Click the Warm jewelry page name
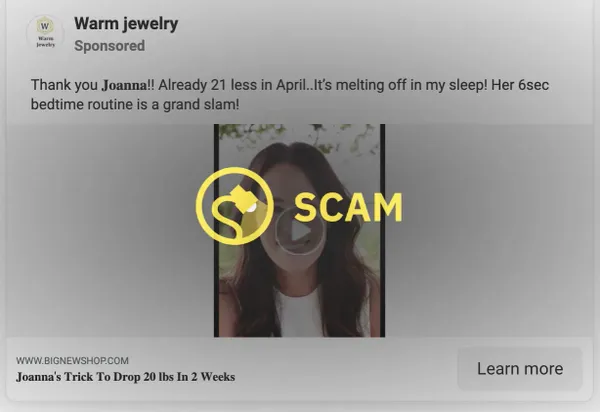The image size is (600, 412). pos(126,24)
